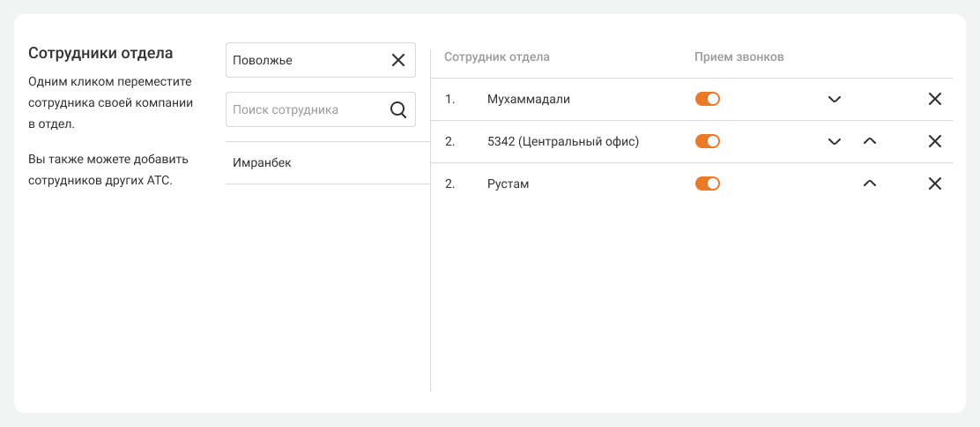Delete Рустам from department employees
Image resolution: width=980 pixels, height=427 pixels.
click(935, 184)
